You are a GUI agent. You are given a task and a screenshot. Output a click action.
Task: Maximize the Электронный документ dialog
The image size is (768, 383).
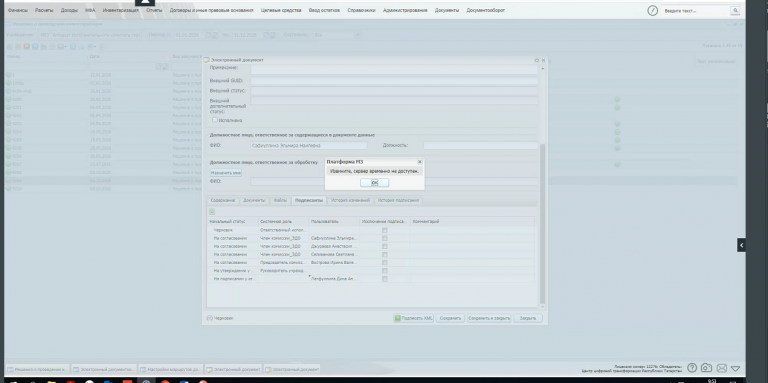(x=536, y=60)
